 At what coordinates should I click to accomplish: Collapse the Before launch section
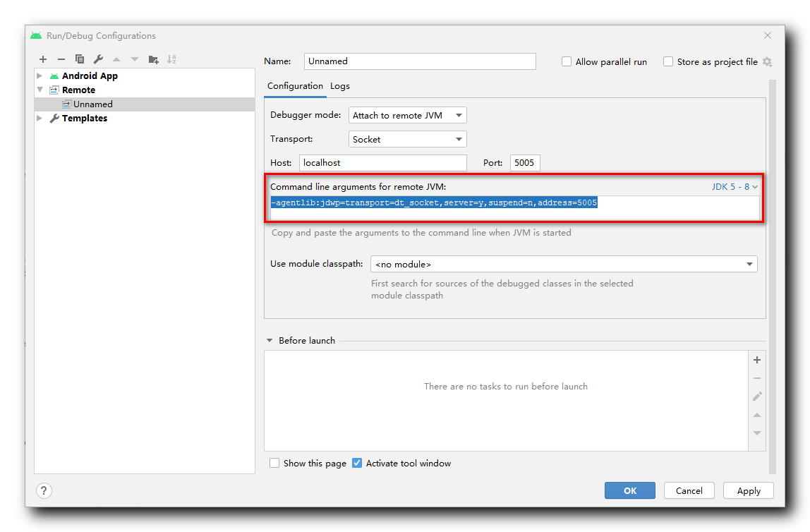click(x=270, y=340)
